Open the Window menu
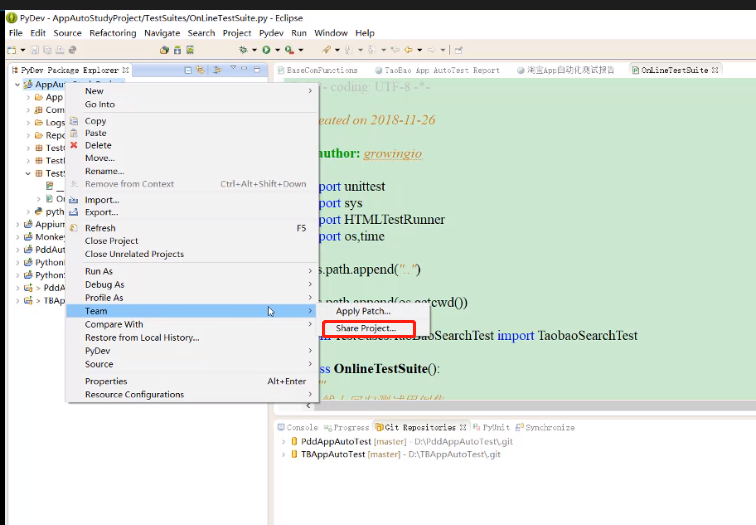The height and width of the screenshot is (525, 756). pyautogui.click(x=331, y=33)
